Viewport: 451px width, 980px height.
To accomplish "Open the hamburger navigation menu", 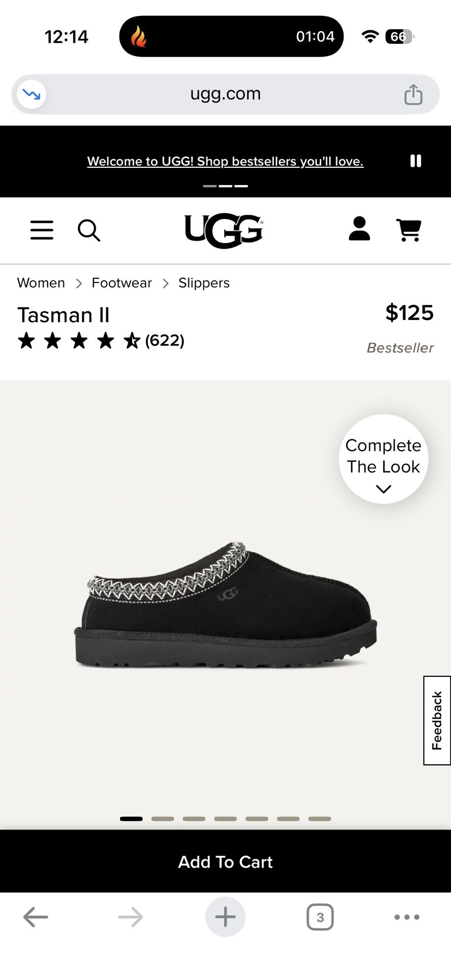I will 42,230.
